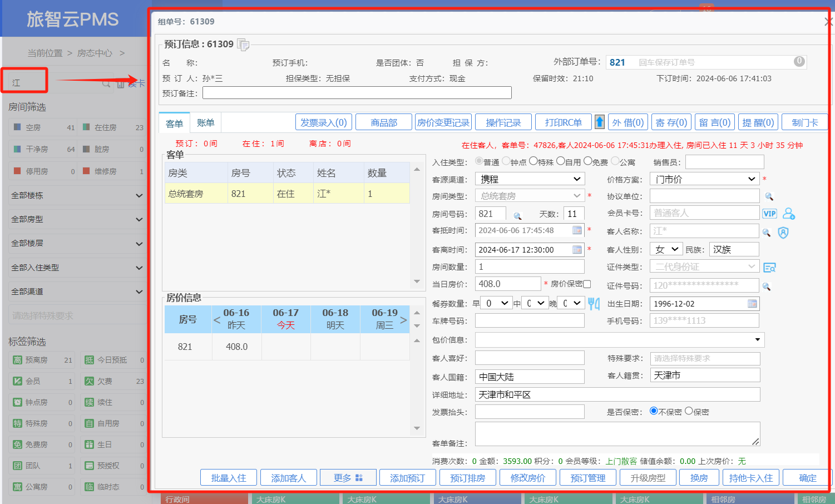This screenshot has width=835, height=504.
Task: Click the 欠费 tag filter icon
Action: pos(89,381)
